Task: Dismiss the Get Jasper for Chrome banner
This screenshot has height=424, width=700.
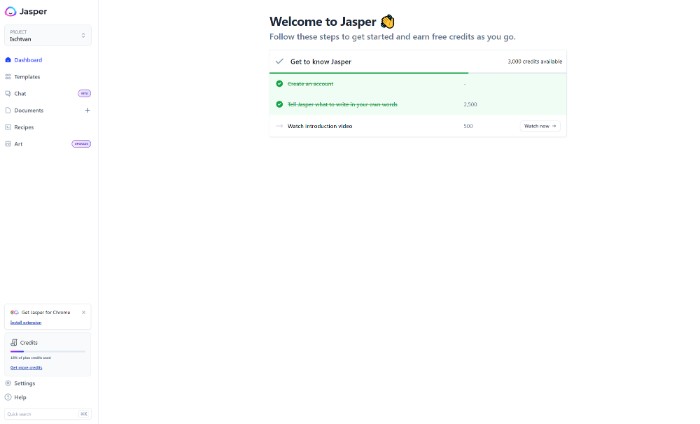Action: [83, 312]
